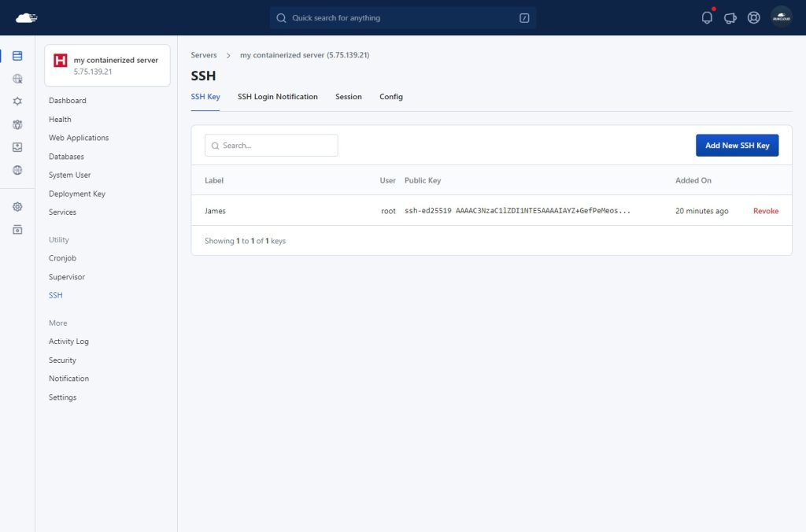
Task: Open Deployment Key menu item
Action: click(77, 194)
